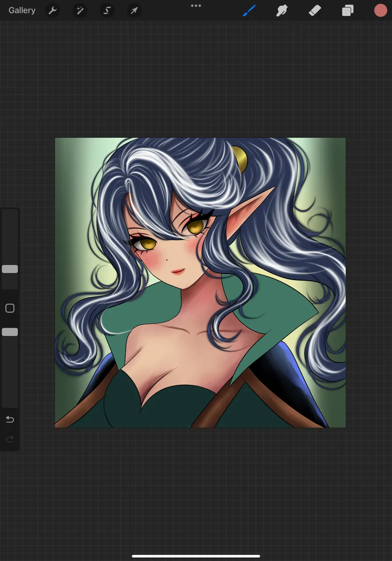Tap the square modify button on sidebar
Image resolution: width=392 pixels, height=561 pixels.
(10, 309)
